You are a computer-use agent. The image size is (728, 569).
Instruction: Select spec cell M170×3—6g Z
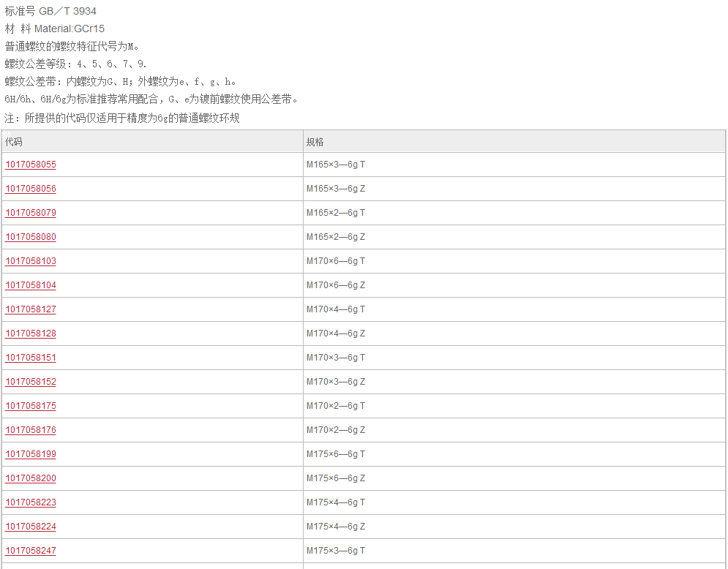514,382
